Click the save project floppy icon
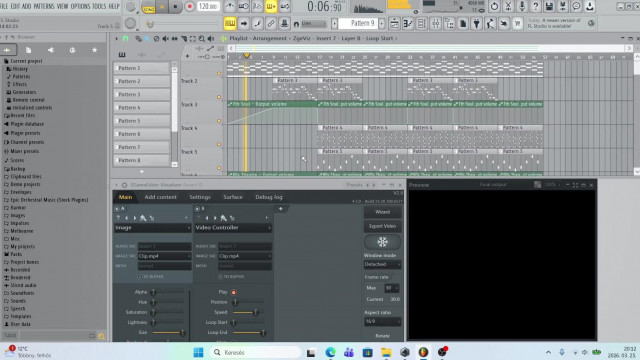The width and height of the screenshot is (640, 360). pos(549,6)
